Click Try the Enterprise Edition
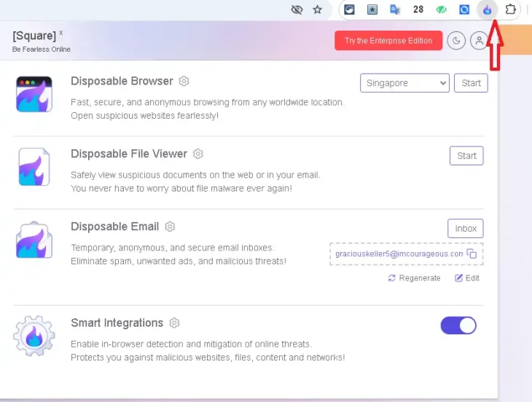532x402 pixels. coord(388,41)
